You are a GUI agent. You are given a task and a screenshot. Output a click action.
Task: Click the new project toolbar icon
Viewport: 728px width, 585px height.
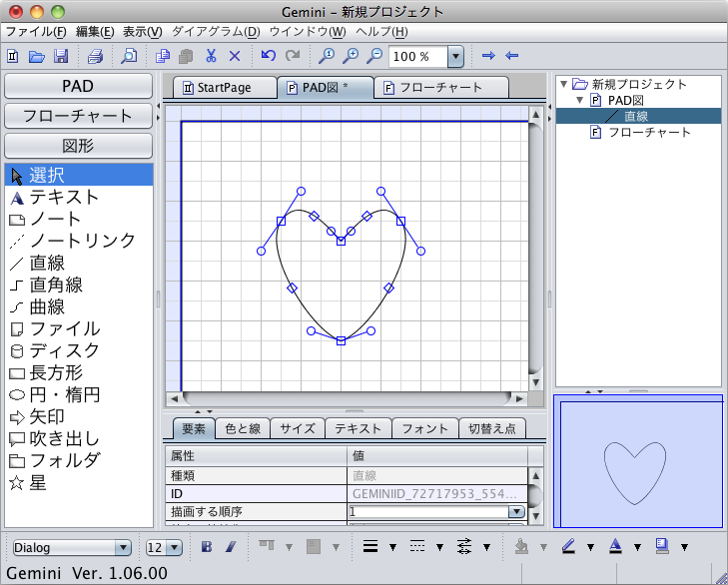13,56
